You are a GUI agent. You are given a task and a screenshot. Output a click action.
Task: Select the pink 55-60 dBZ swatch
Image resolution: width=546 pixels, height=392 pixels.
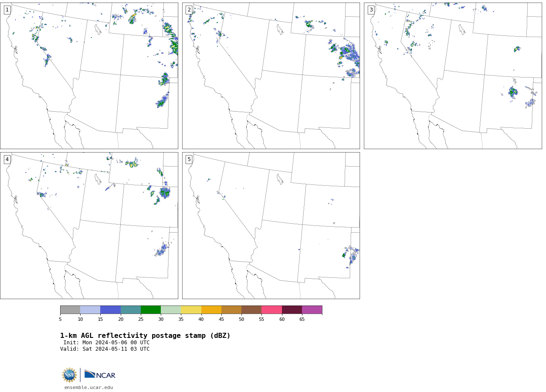[x=272, y=310]
